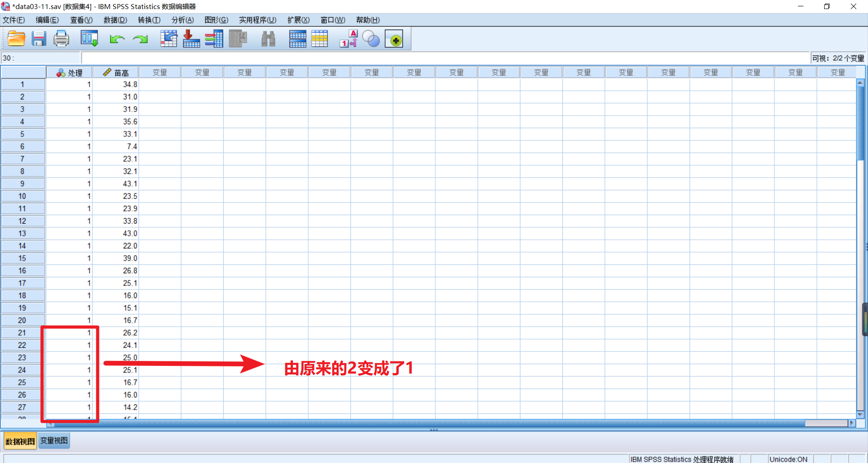Undo the last action arrow
The height and width of the screenshot is (463, 868).
[117, 39]
